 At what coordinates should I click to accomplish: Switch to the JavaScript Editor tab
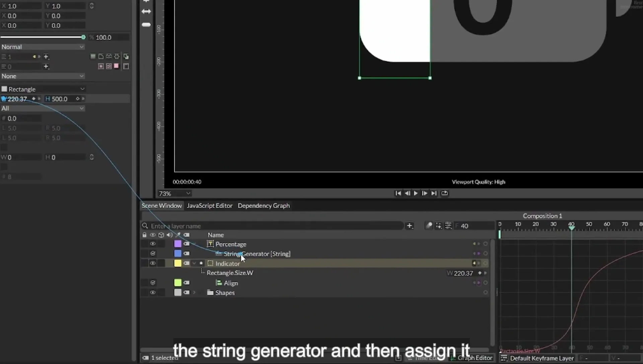(210, 206)
